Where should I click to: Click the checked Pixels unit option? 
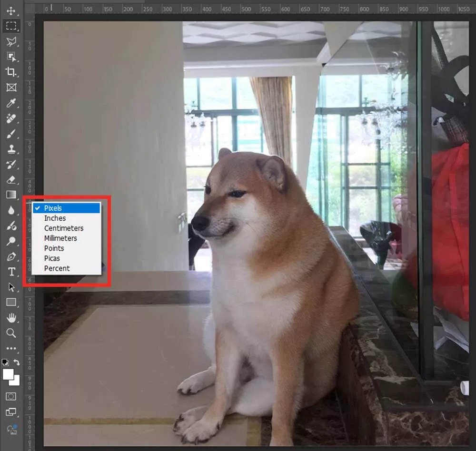[67, 208]
